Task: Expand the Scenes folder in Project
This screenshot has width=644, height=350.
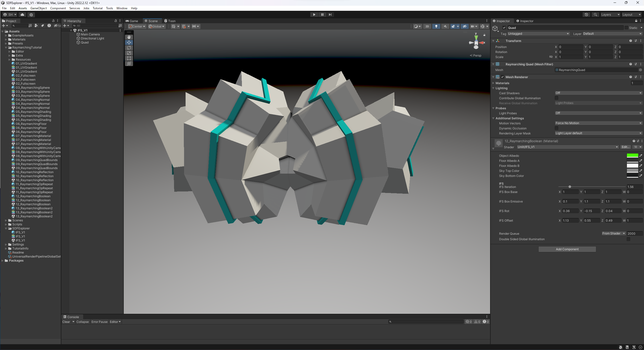Action: point(6,220)
